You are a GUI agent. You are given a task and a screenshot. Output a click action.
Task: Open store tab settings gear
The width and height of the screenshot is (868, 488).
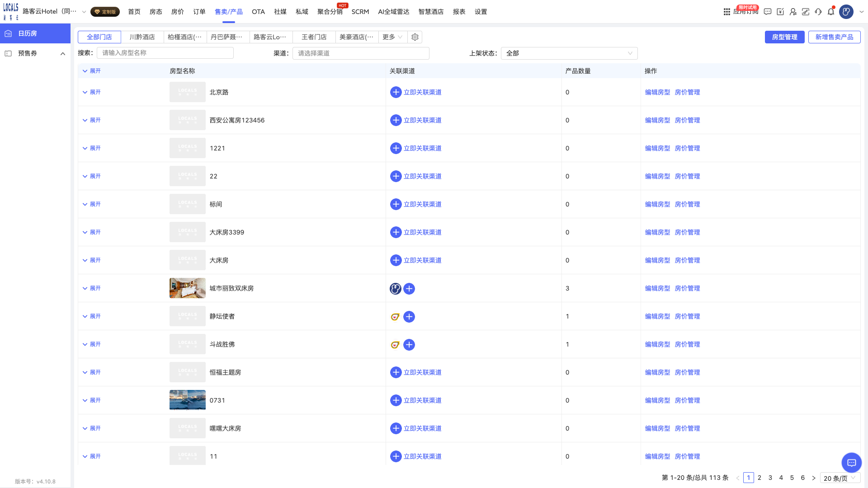pyautogui.click(x=415, y=37)
